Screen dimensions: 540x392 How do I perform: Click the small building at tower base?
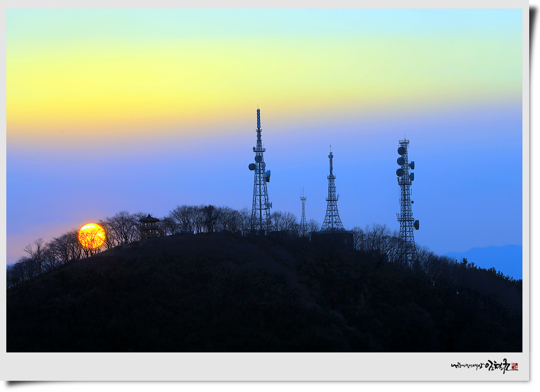pyautogui.click(x=332, y=238)
